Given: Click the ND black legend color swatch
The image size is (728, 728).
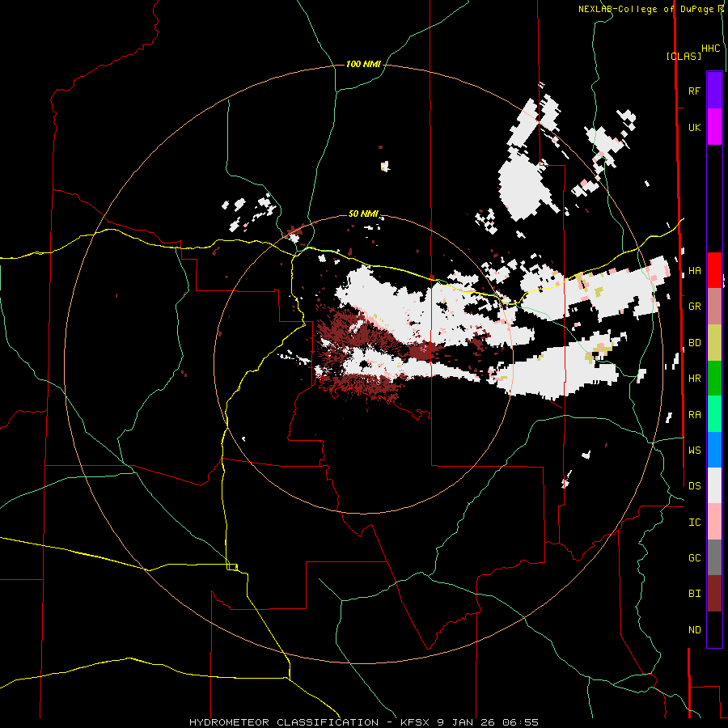Looking at the screenshot, I should coord(714,629).
